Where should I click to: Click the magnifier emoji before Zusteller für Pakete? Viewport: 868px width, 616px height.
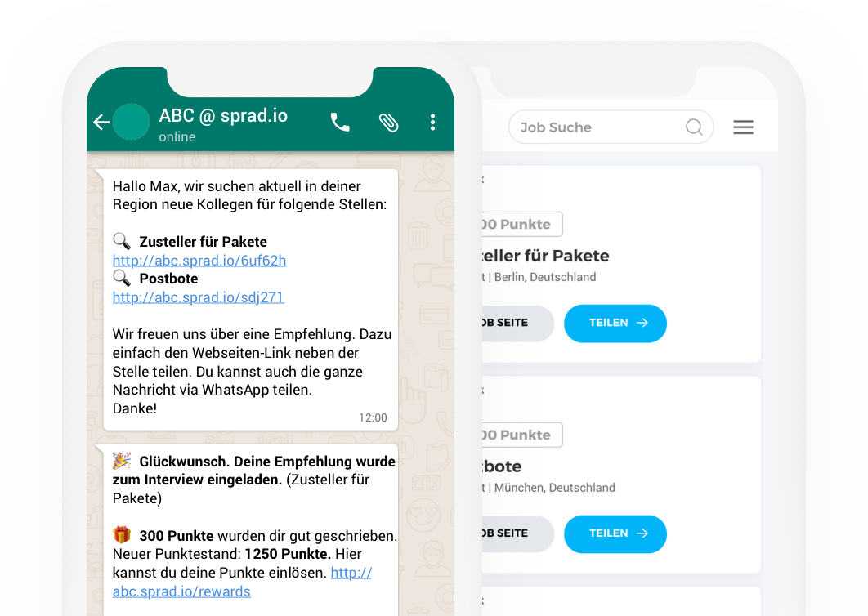pos(122,241)
